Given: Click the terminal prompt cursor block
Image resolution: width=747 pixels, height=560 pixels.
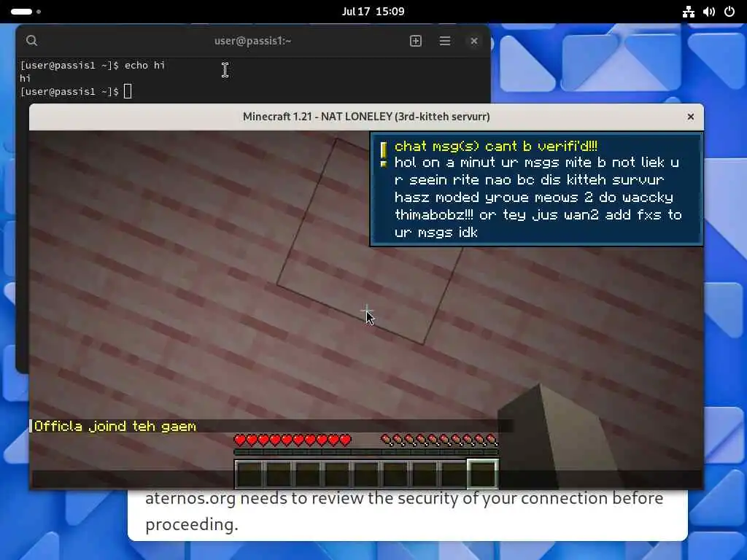Looking at the screenshot, I should click(128, 91).
